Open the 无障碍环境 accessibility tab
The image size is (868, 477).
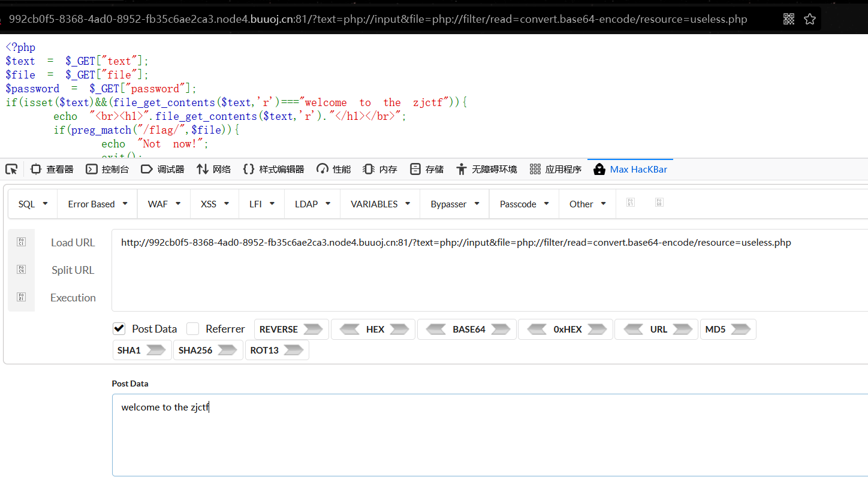(486, 170)
